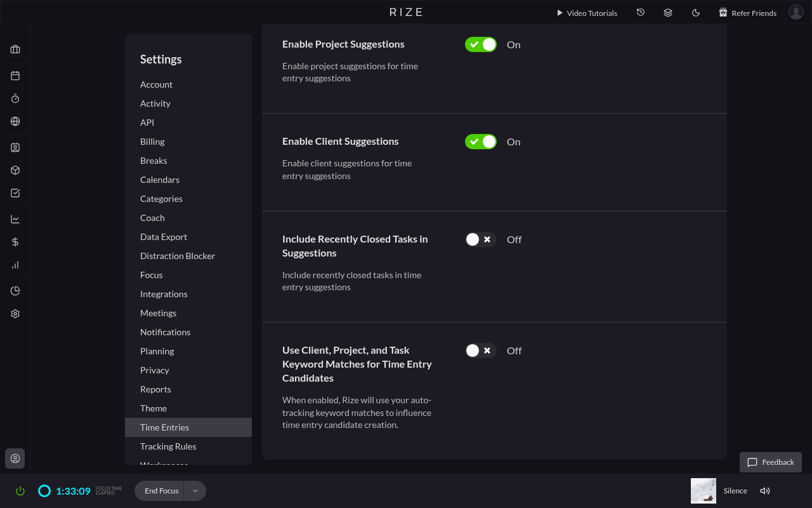Turn off Enable Client Suggestions toggle

click(x=481, y=142)
